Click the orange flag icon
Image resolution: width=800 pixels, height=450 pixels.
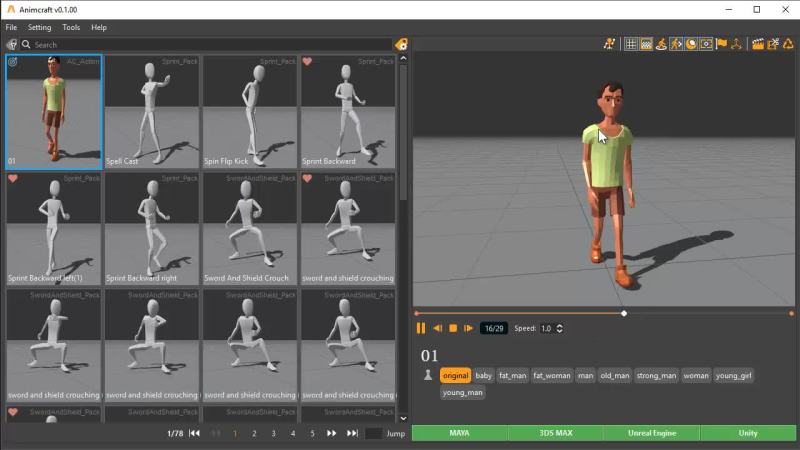pyautogui.click(x=721, y=44)
